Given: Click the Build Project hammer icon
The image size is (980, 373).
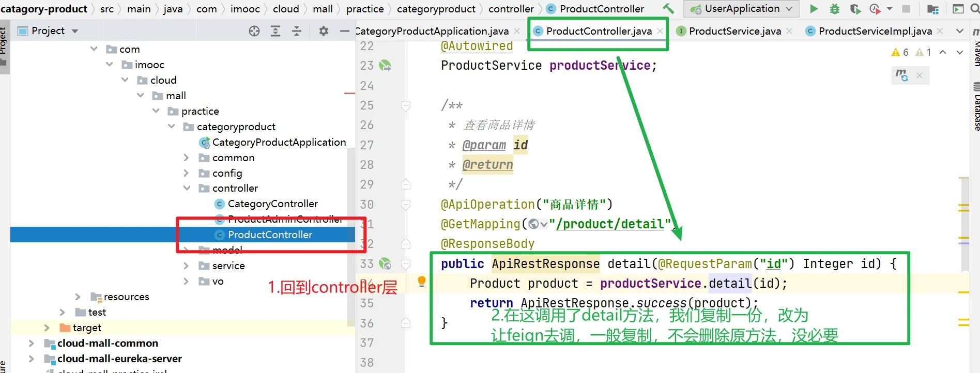Looking at the screenshot, I should (668, 9).
